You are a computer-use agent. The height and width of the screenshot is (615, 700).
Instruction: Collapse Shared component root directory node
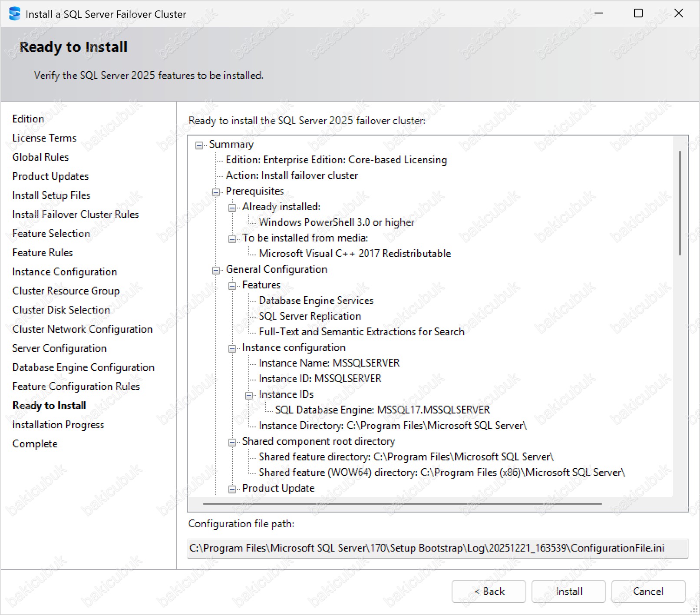[x=232, y=443]
